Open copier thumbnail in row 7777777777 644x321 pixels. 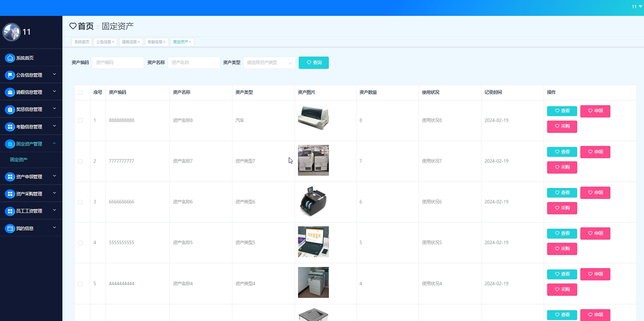point(313,160)
